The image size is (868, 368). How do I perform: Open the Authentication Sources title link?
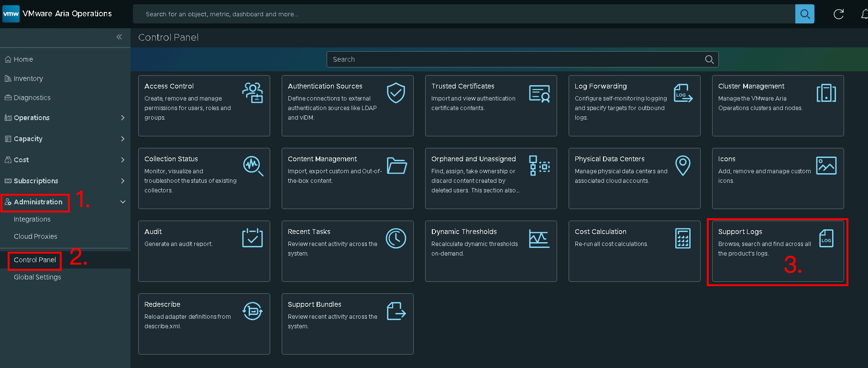325,86
